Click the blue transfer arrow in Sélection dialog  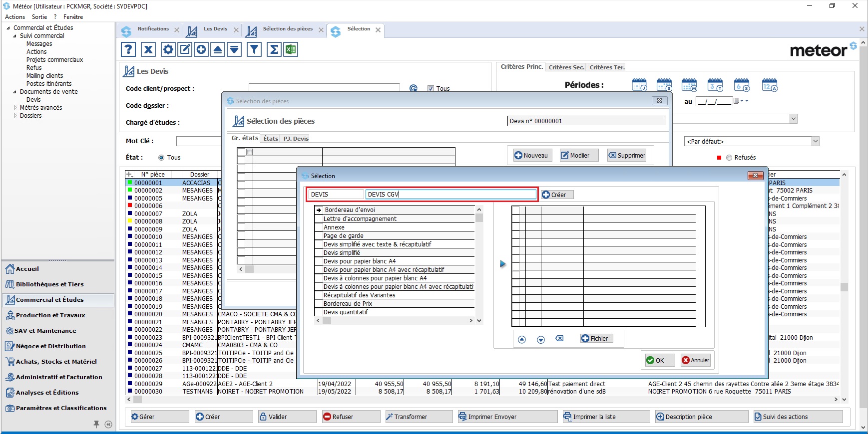tap(503, 264)
